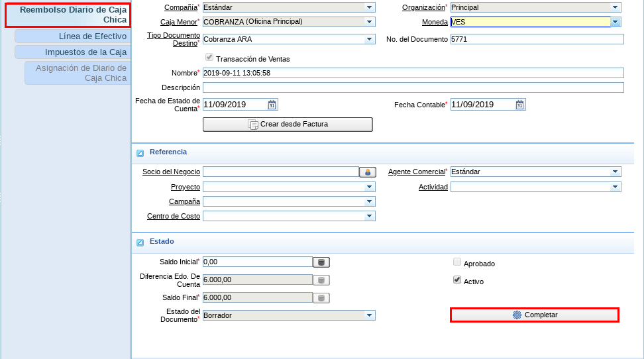Open calendar picker for Fecha Contable
Image resolution: width=644 pixels, height=359 pixels.
(x=520, y=105)
